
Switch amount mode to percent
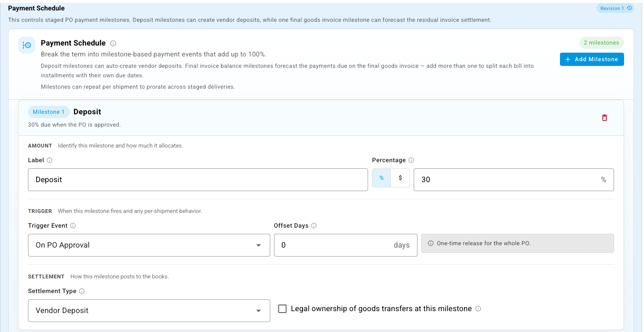381,178
